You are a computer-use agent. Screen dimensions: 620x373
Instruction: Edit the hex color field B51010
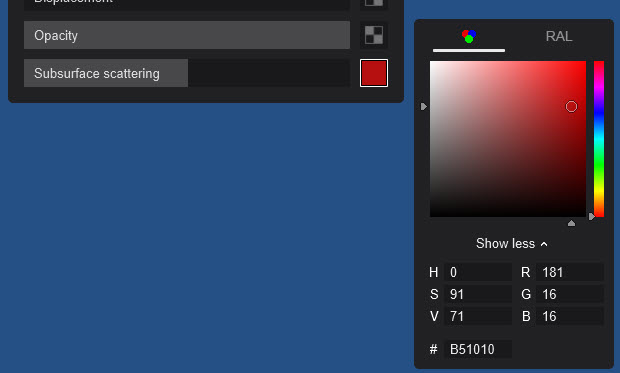pyautogui.click(x=478, y=349)
